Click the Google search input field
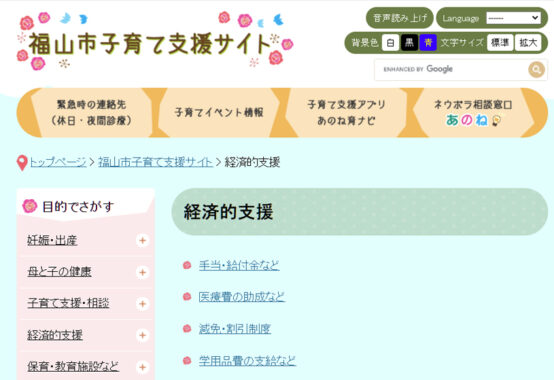The width and height of the screenshot is (554, 380). (x=452, y=69)
